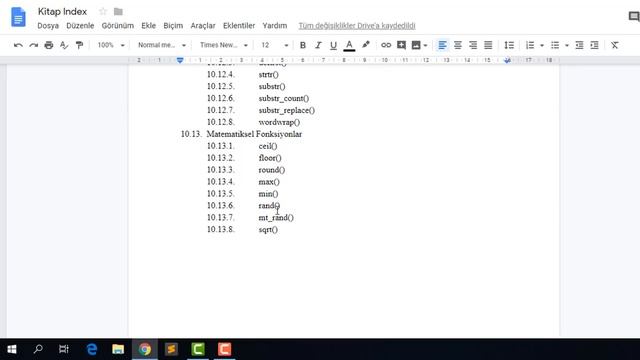Open the font size 12 dropdown
Viewport: 640px width, 360px height.
(x=275, y=45)
